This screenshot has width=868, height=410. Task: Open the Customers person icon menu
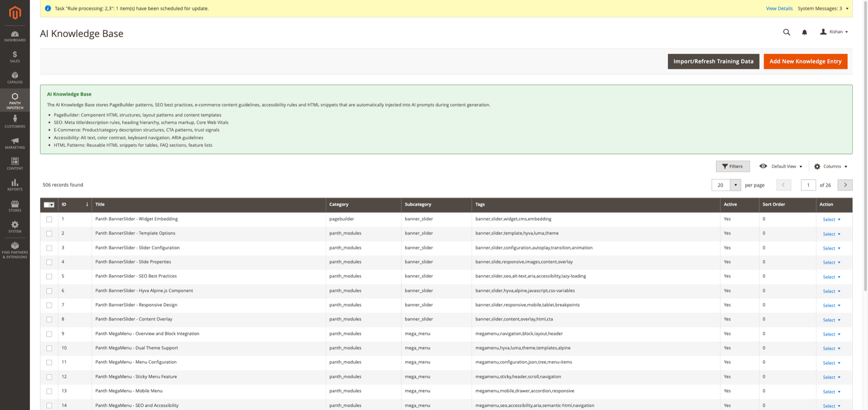pyautogui.click(x=15, y=121)
